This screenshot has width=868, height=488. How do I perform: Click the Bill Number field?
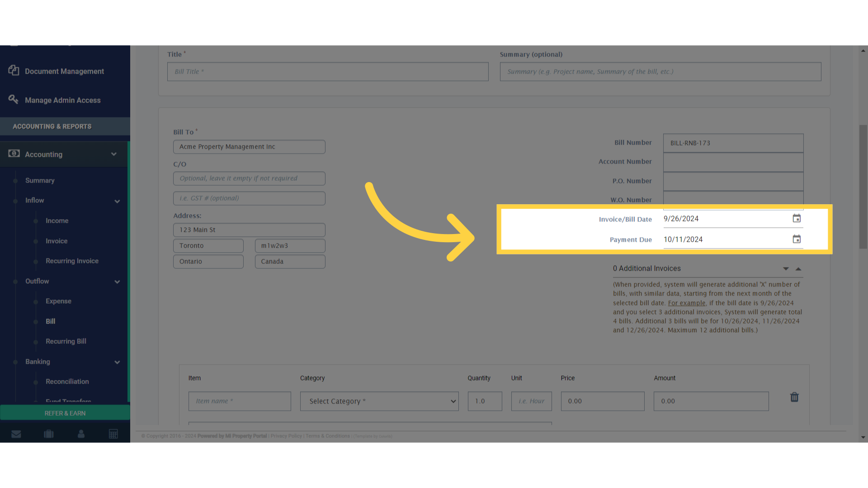point(733,143)
